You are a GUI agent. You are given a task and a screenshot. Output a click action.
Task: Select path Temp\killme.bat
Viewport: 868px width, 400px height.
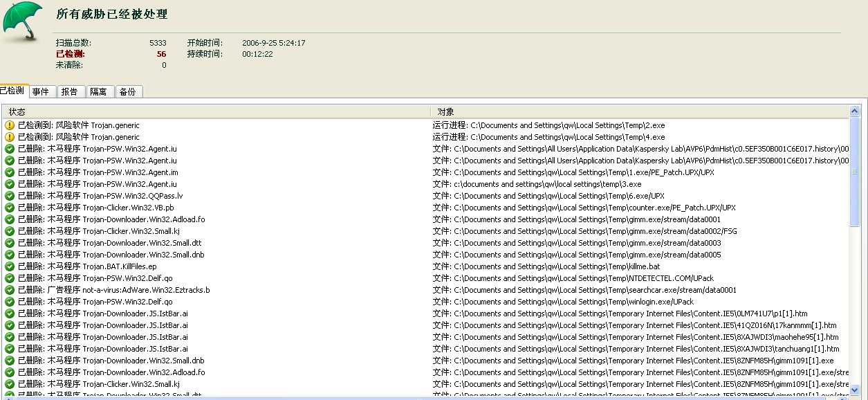546,266
